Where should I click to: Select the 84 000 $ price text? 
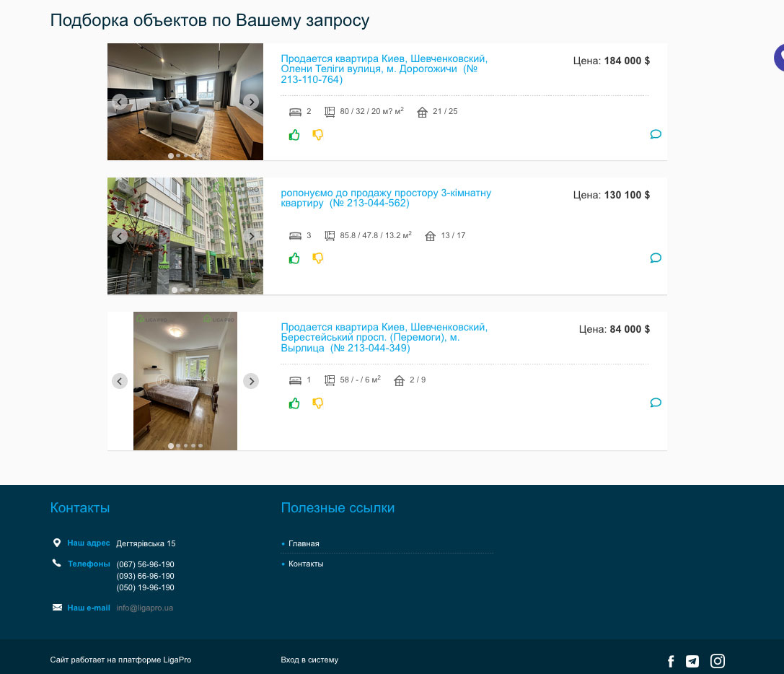click(630, 329)
